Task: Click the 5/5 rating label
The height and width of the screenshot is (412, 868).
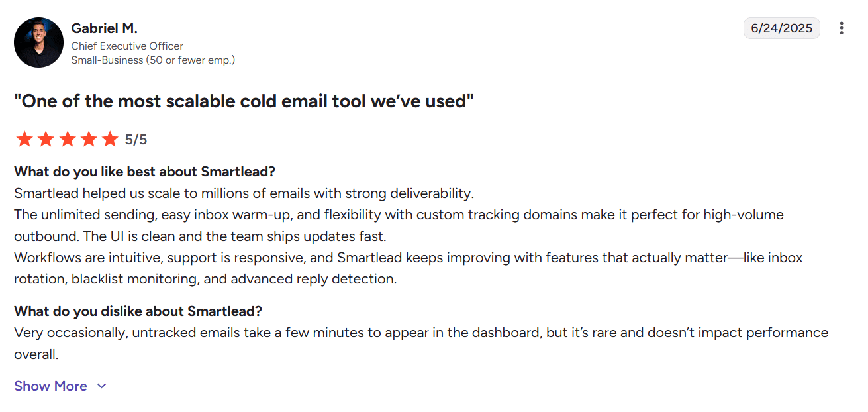Action: [x=137, y=139]
